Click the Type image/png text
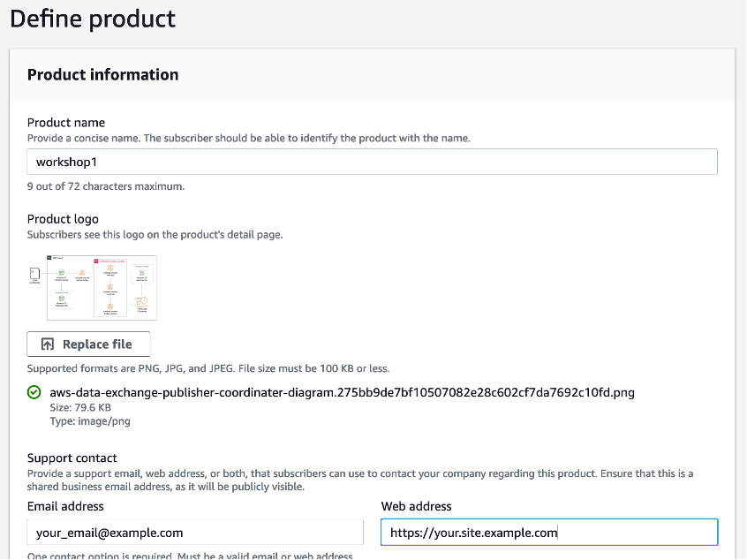The width and height of the screenshot is (747, 560). coord(79,421)
